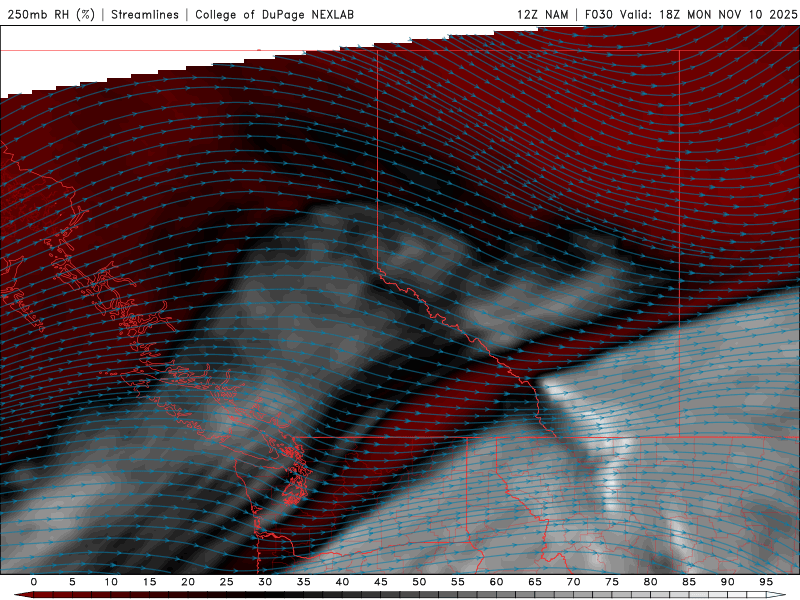Click the "Valid: 18Z MON NOV 10 2025" text
This screenshot has width=800, height=600.
[x=708, y=14]
